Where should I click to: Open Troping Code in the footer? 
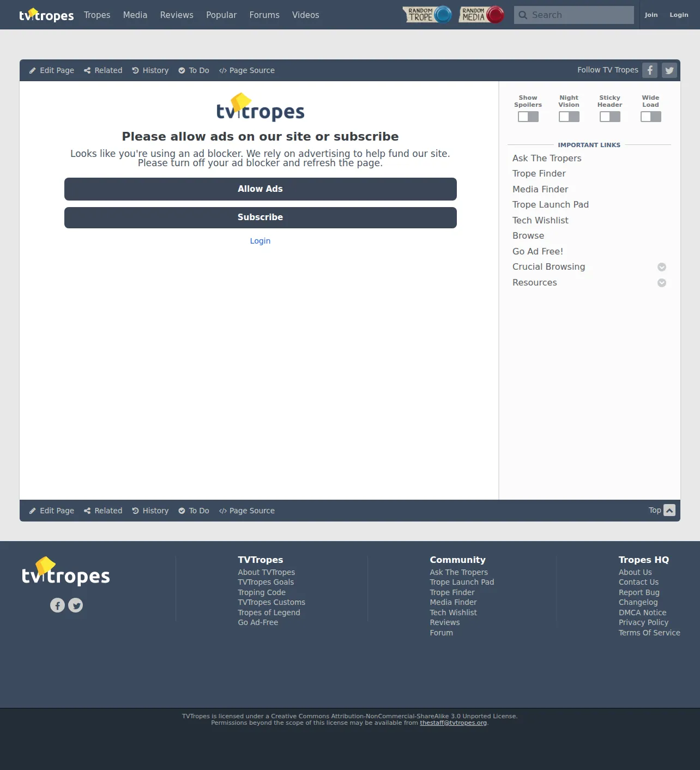[262, 592]
